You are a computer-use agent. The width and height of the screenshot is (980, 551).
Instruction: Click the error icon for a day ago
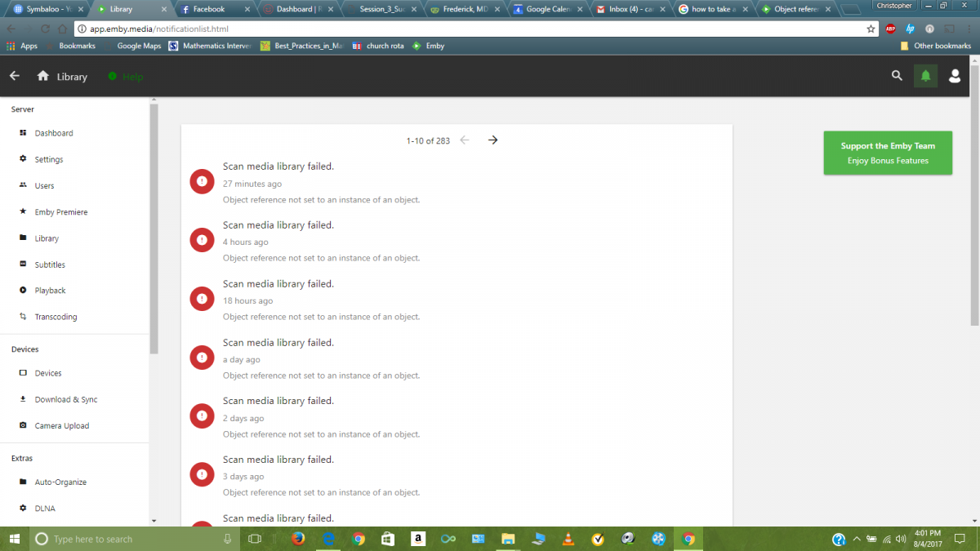(x=202, y=358)
